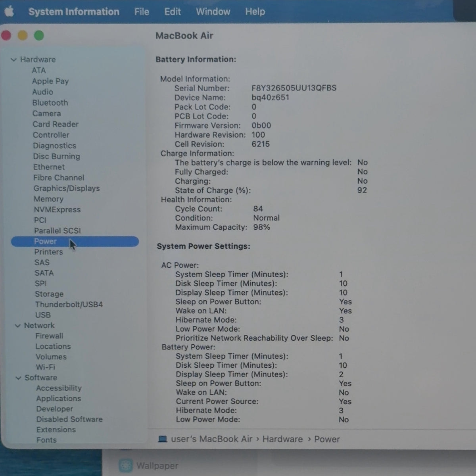Open the File menu
The height and width of the screenshot is (476, 476).
pos(142,12)
